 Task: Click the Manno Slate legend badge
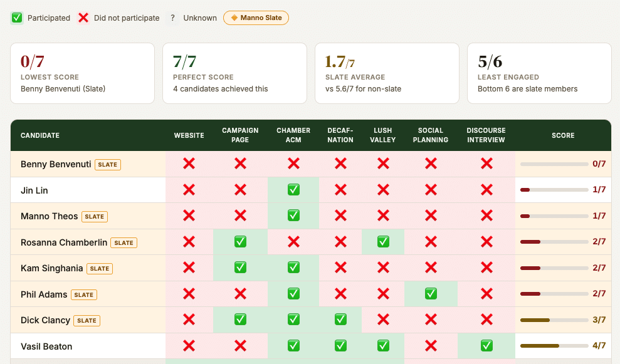coord(256,18)
